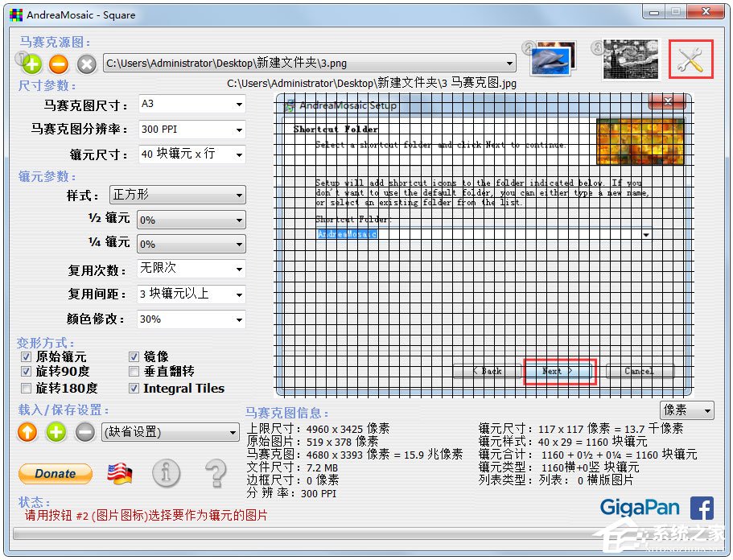Enable the 垂直翻转 checkbox

[x=134, y=372]
